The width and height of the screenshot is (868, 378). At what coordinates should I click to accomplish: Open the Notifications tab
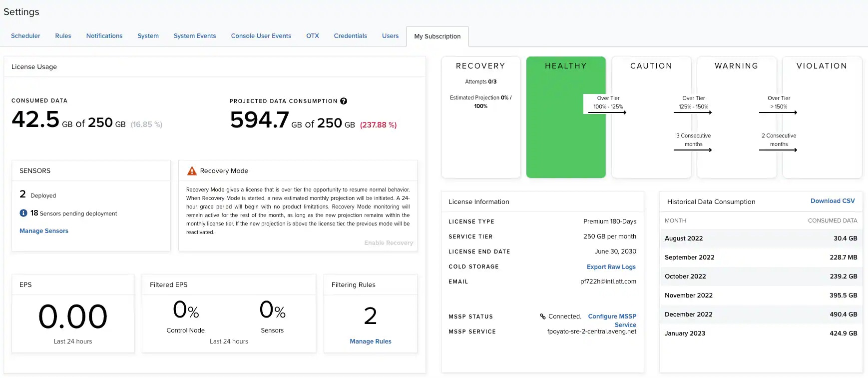[x=104, y=36]
